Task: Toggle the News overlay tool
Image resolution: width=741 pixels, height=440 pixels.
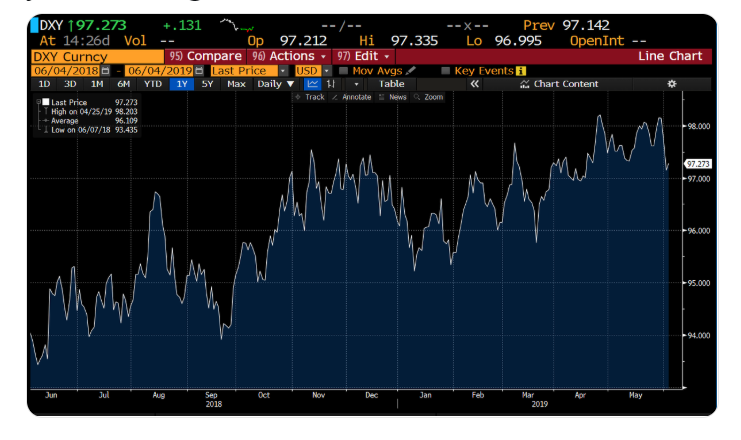Action: 382,97
